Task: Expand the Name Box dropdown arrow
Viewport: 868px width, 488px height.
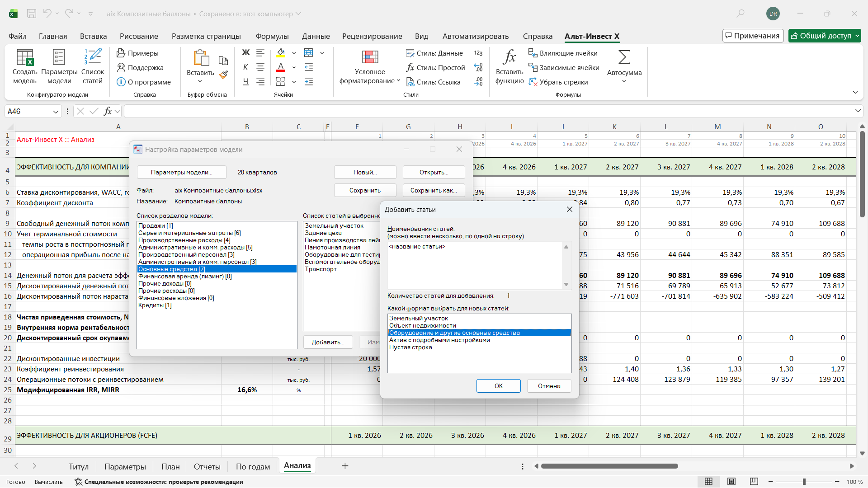Action: (x=56, y=112)
